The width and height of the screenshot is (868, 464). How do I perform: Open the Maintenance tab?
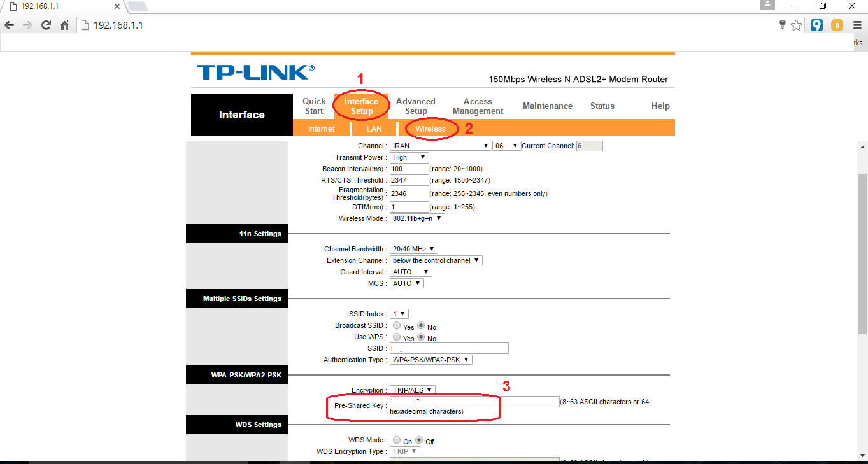click(x=548, y=106)
